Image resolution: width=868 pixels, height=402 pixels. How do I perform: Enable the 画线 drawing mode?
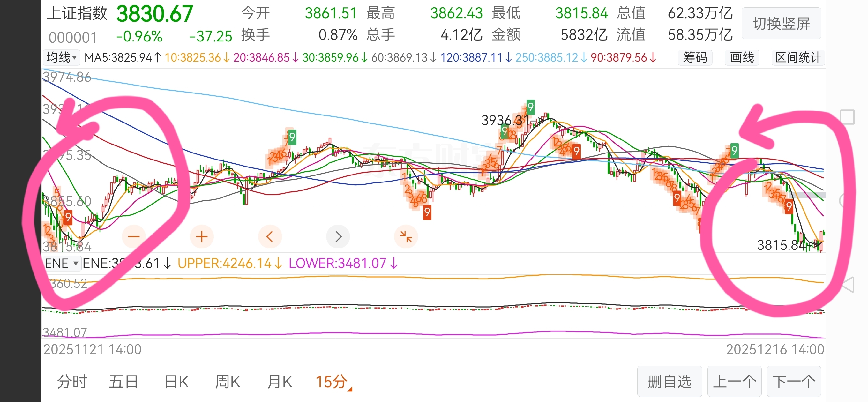pos(742,57)
